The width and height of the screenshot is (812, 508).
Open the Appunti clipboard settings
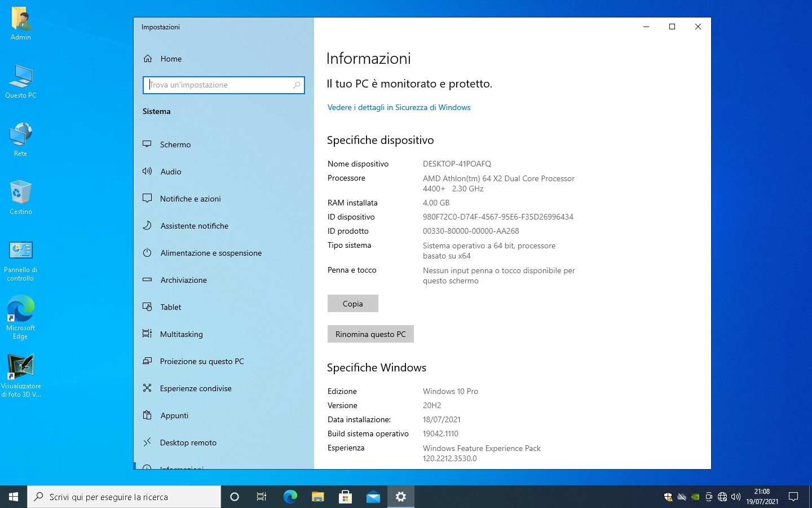point(174,415)
